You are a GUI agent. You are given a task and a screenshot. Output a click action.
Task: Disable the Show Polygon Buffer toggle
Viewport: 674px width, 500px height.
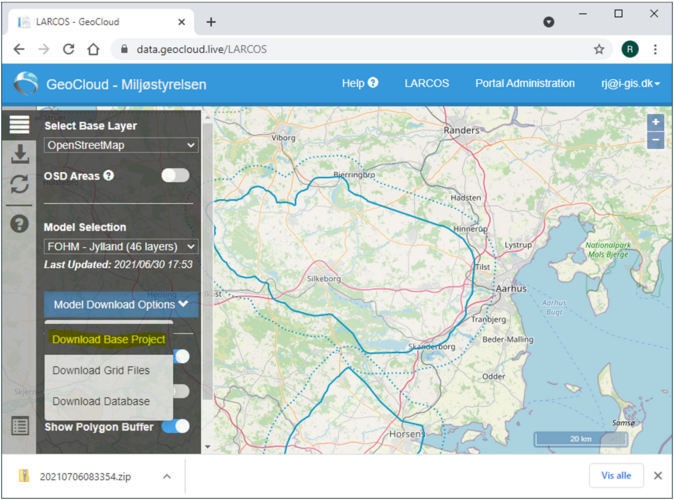pyautogui.click(x=176, y=426)
